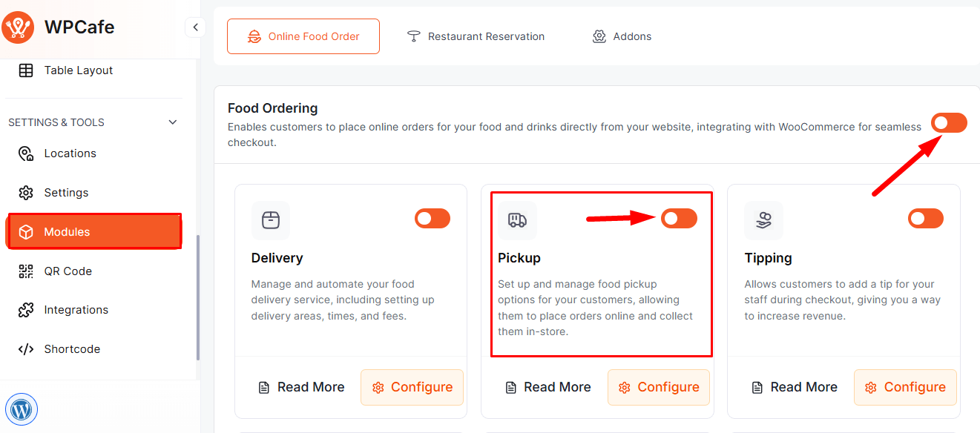This screenshot has width=980, height=433.
Task: Collapse the Settings & Tools section
Action: 173,122
